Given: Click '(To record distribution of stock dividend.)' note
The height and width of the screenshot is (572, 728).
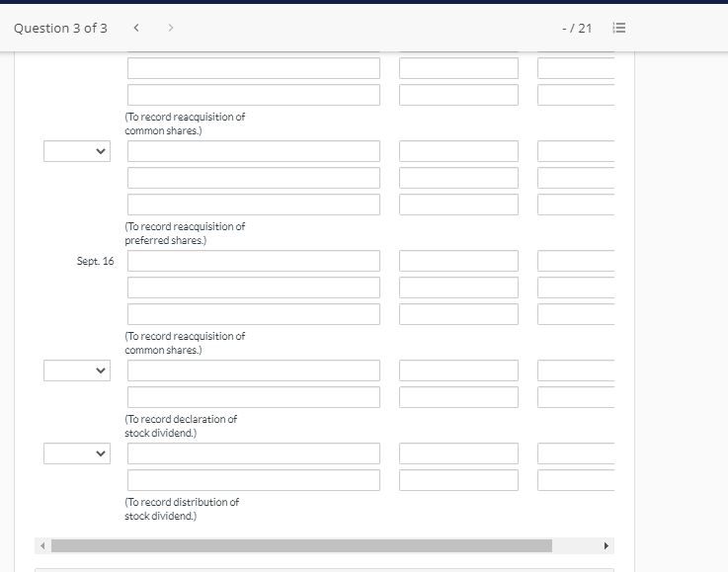Looking at the screenshot, I should (x=182, y=510).
